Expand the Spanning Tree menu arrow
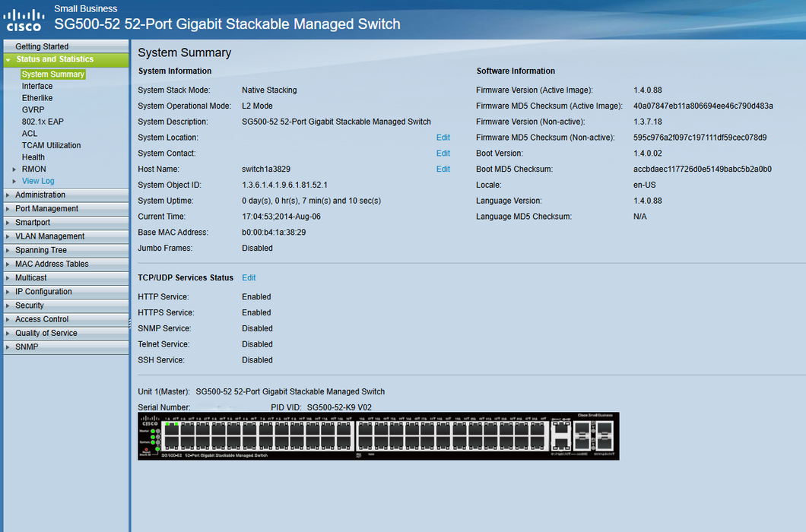Image resolution: width=806 pixels, height=532 pixels. coord(8,250)
